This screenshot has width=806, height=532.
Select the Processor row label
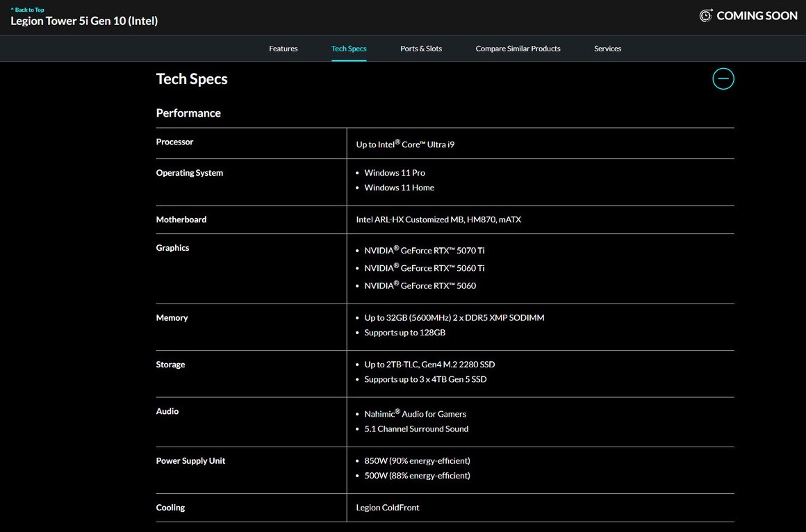click(x=175, y=142)
